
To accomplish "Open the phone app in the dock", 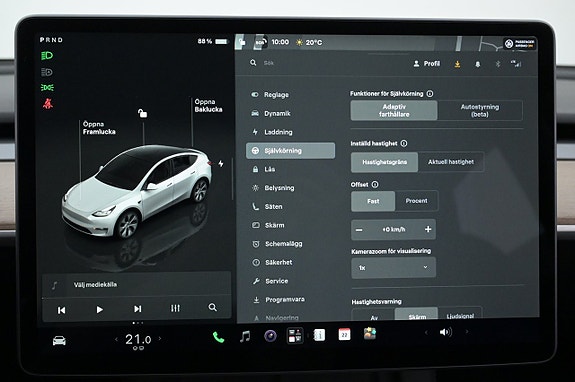I will click(219, 337).
